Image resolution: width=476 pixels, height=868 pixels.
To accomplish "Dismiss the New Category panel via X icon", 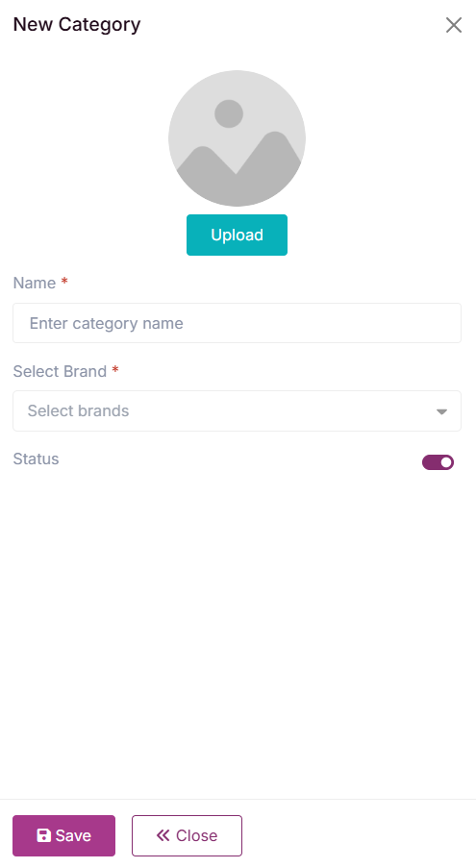I will (x=453, y=25).
